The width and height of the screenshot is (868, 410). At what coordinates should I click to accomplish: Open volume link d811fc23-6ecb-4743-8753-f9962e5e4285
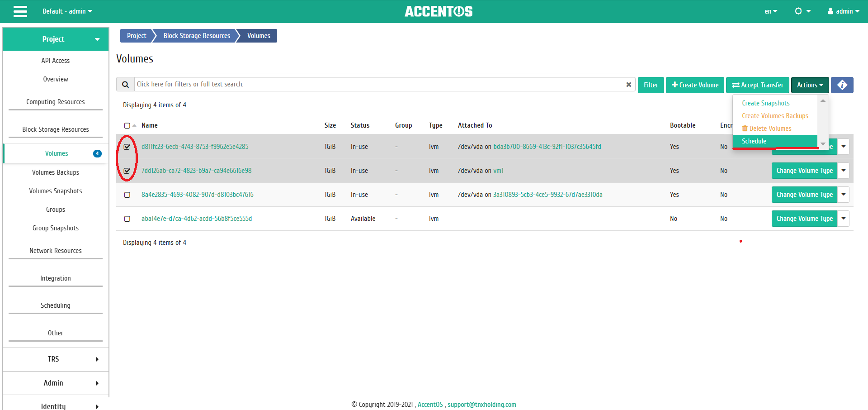195,147
